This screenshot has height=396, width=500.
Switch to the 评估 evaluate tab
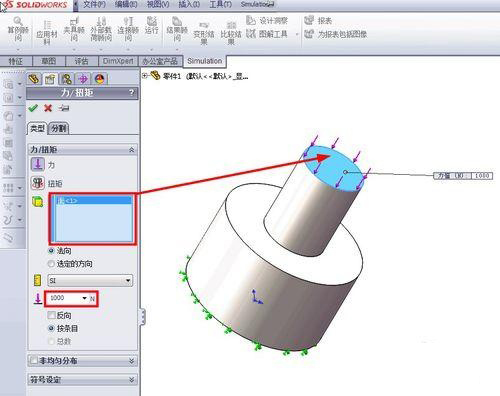(82, 61)
